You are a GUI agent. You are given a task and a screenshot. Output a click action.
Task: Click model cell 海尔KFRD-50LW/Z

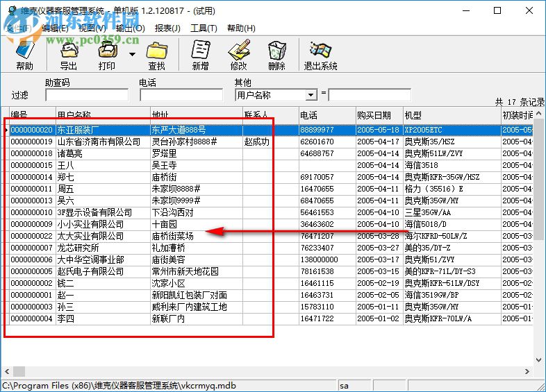coord(452,236)
